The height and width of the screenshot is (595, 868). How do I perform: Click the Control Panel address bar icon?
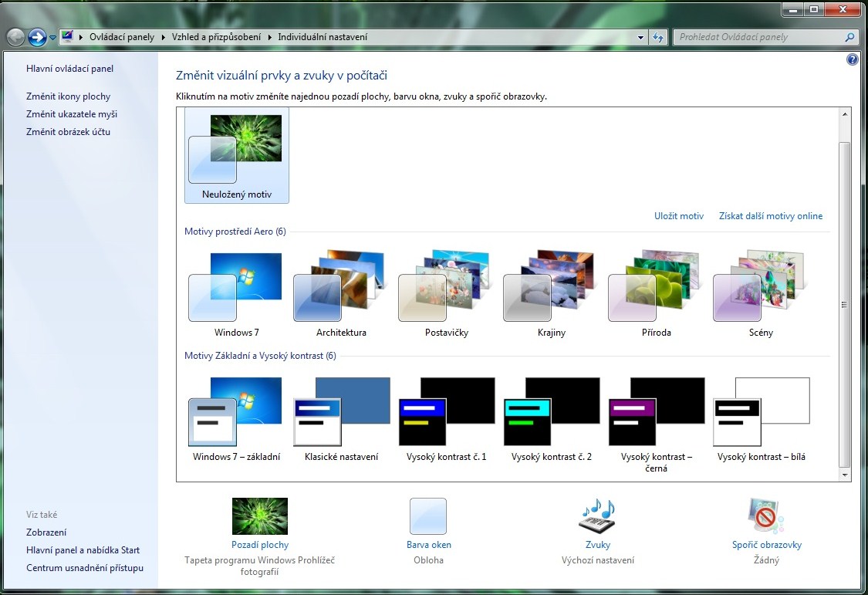tap(67, 36)
